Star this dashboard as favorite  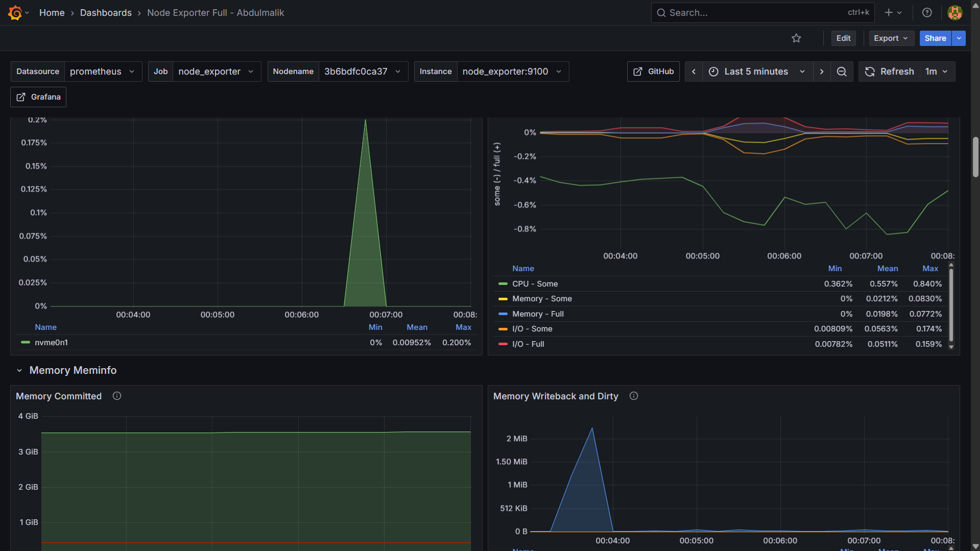point(796,38)
